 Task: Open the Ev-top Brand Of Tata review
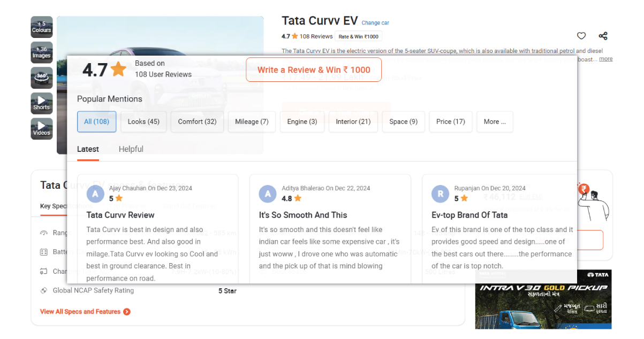coord(469,215)
